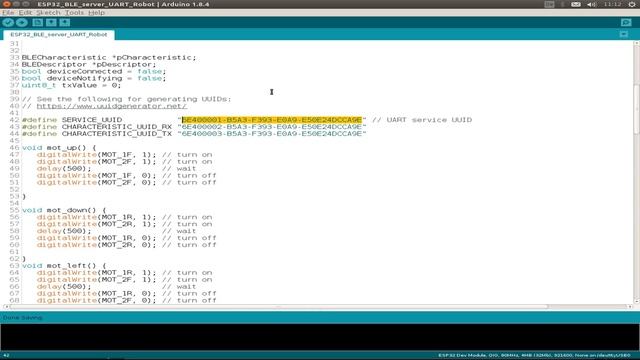Click the 'void mot_down()' function line
Viewport: 640px width, 360px height.
click(64, 210)
